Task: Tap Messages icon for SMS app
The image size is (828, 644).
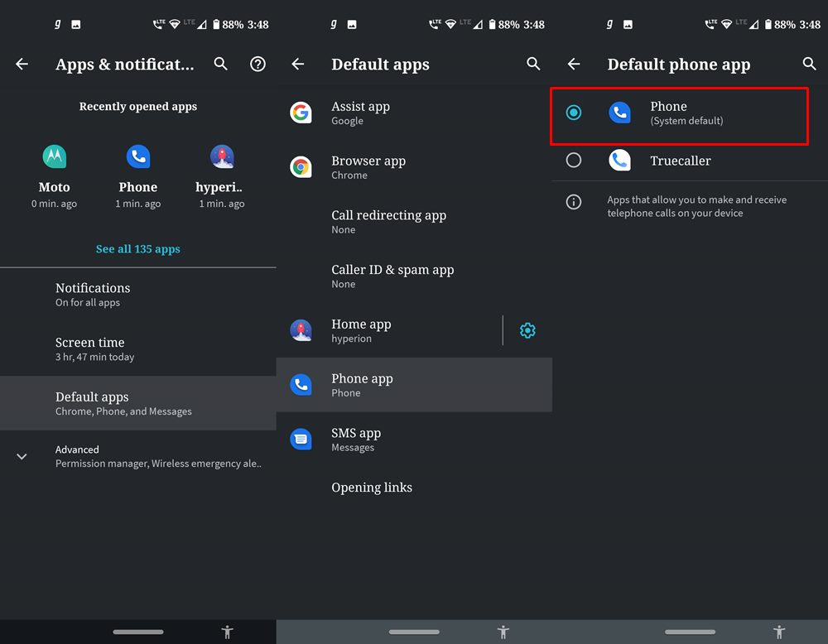Action: coord(301,439)
